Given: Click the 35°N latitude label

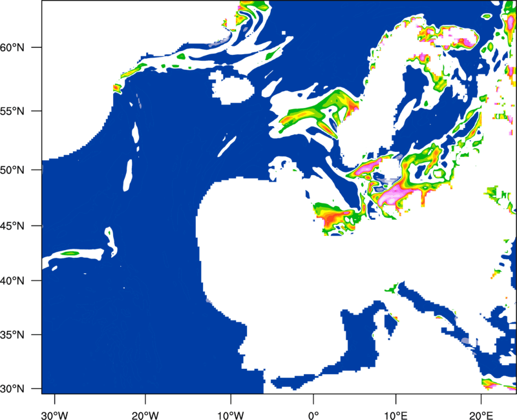Looking at the screenshot, I should (12, 335).
